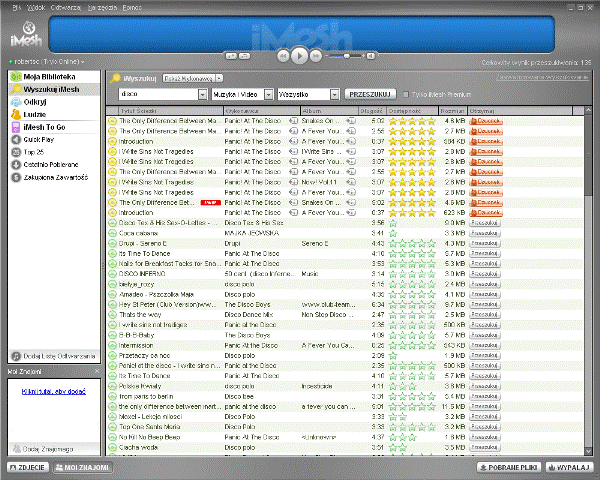
Task: Click the iMesh logo
Action: click(26, 34)
